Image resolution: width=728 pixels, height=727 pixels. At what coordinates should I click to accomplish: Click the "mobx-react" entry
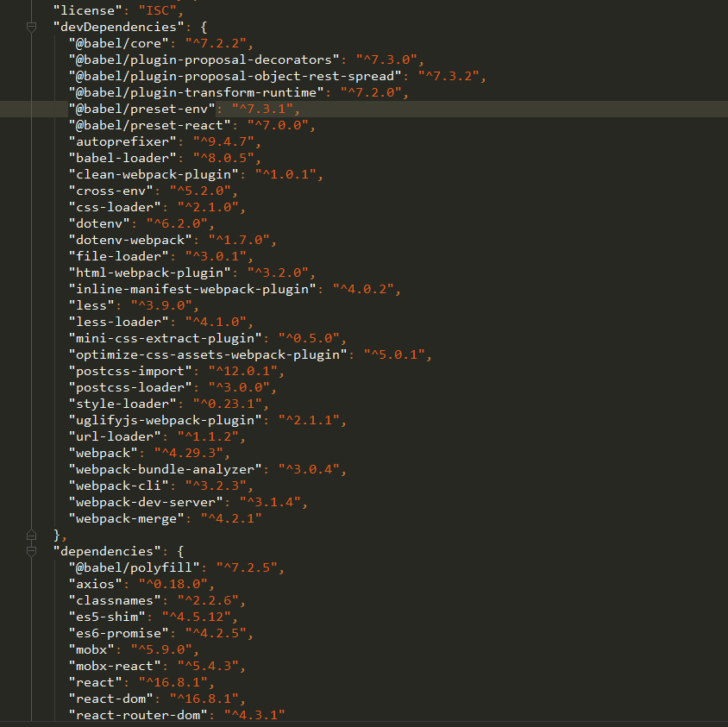point(157,666)
